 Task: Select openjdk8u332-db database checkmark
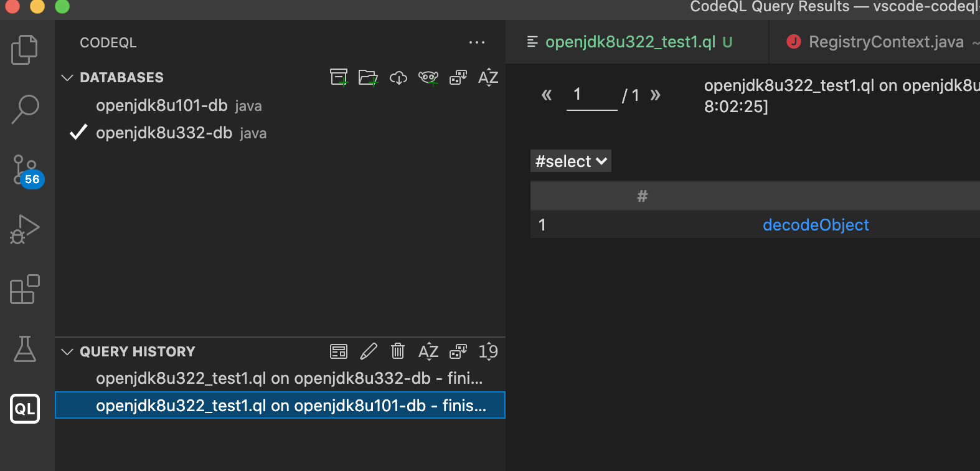click(x=78, y=131)
